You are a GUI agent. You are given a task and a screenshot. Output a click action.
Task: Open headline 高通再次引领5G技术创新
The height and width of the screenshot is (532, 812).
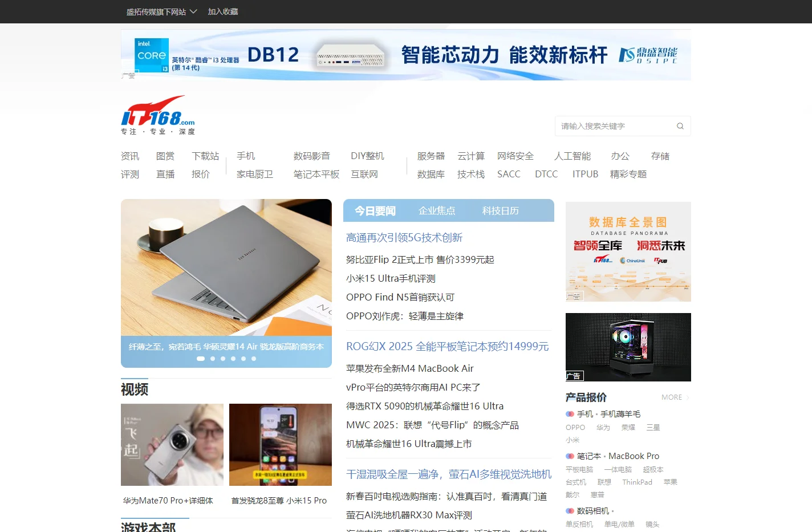click(x=404, y=237)
